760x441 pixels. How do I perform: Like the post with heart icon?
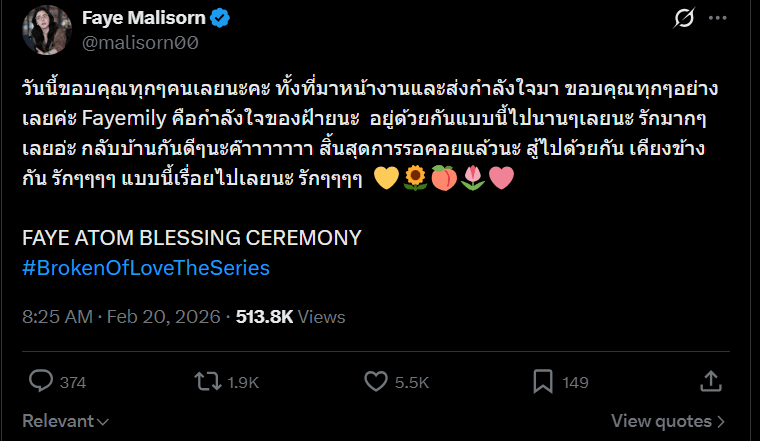tap(376, 381)
